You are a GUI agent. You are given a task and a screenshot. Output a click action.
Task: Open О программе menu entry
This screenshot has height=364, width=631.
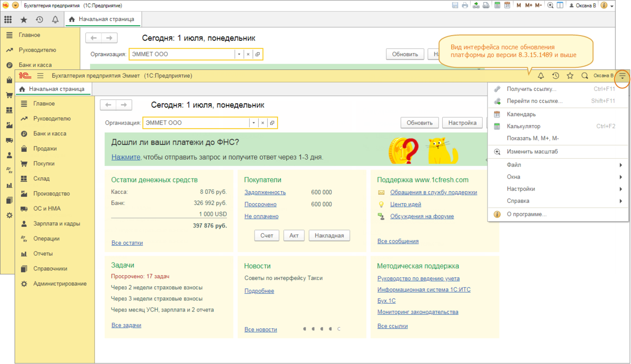(558, 214)
